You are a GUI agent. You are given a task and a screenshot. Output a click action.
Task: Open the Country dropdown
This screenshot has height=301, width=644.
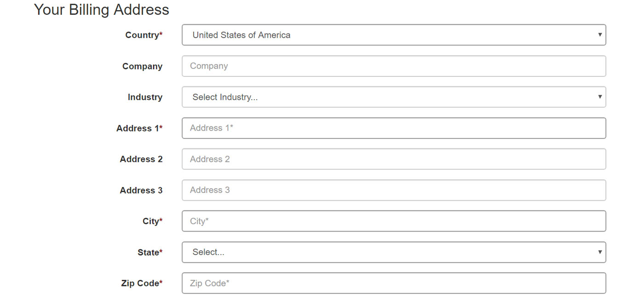[x=393, y=35]
